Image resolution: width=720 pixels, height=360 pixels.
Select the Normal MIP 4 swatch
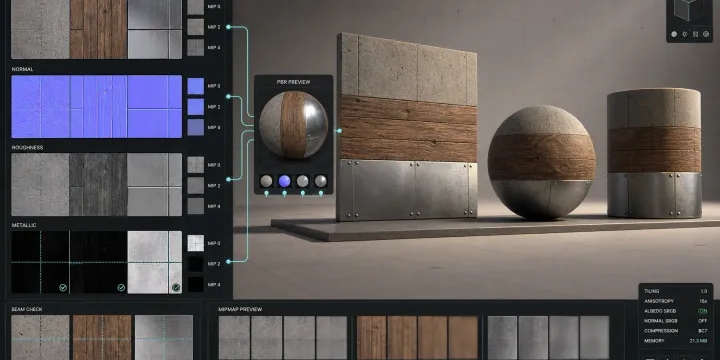coord(196,128)
